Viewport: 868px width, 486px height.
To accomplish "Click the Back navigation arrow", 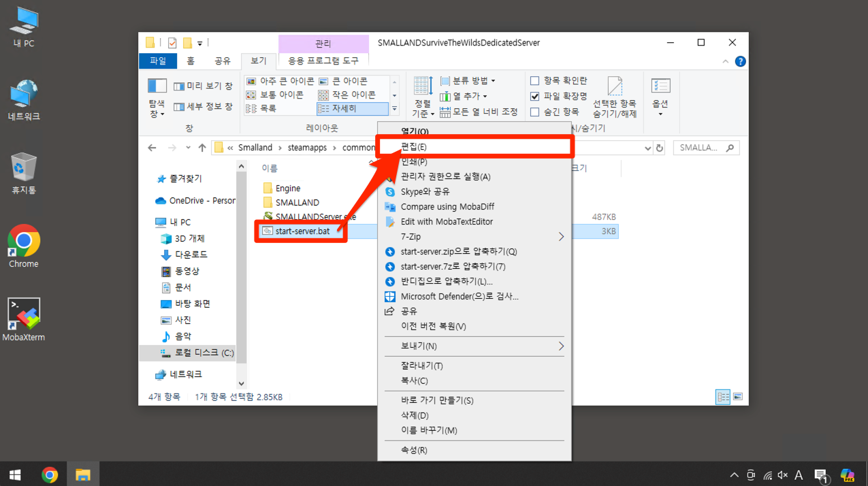I will tap(152, 148).
